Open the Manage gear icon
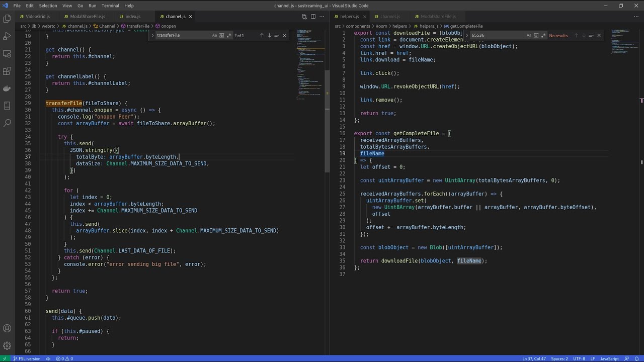The image size is (644, 362). click(7, 346)
